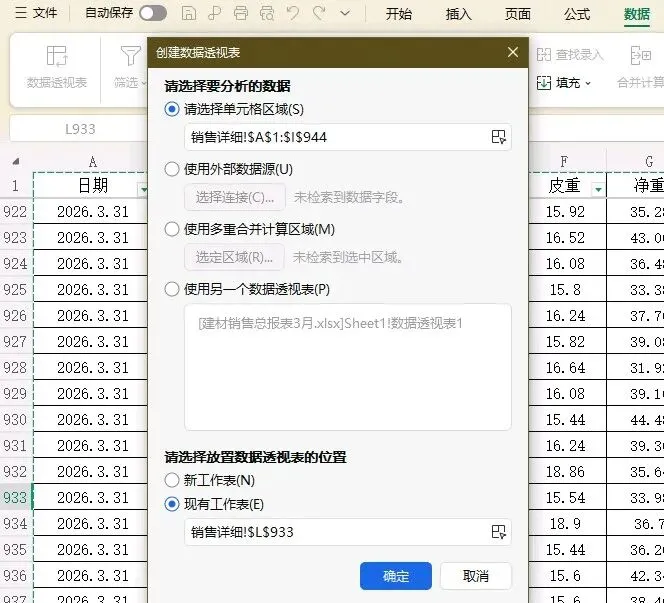Click range picker icon beside $A$1:$I$944
Screen dimensions: 664x603
pyautogui.click(x=498, y=137)
